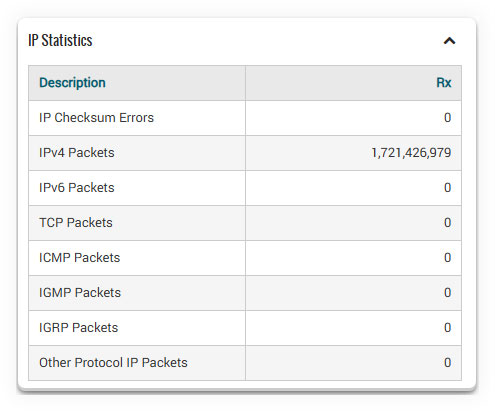Collapse the IP Statistics panel chevron
This screenshot has width=495, height=411.
point(449,41)
